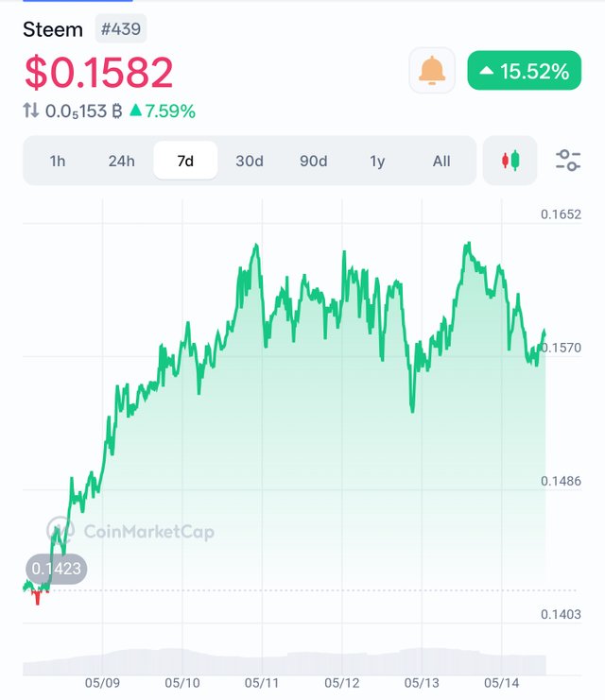The image size is (605, 700).
Task: Tap the BTC price swap arrows icon
Action: 31,111
